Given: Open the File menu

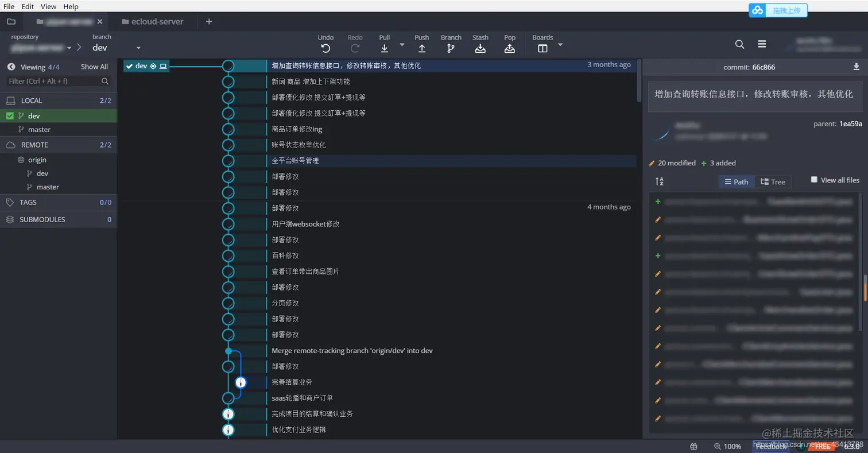Looking at the screenshot, I should [x=9, y=6].
